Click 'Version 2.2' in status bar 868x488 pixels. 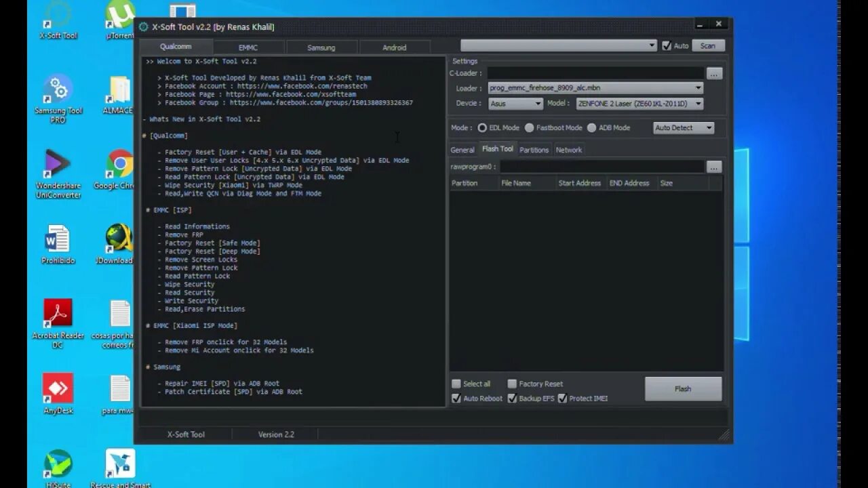pos(276,434)
